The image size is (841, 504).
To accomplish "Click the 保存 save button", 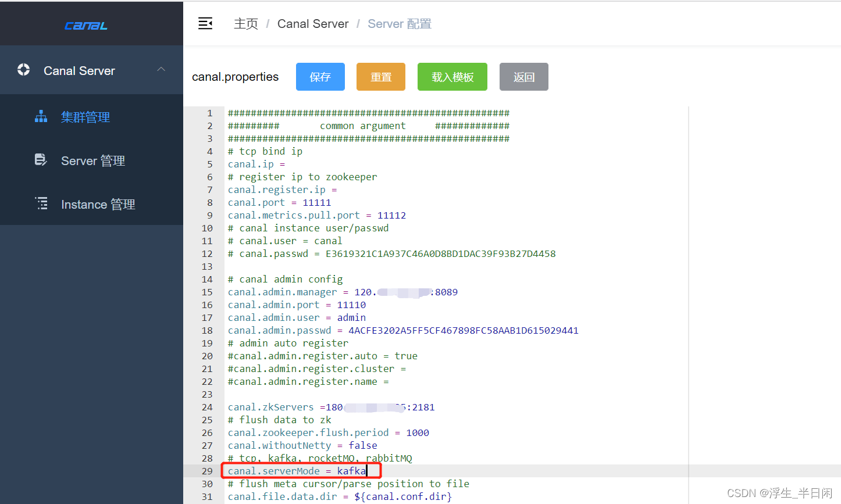I will pos(320,77).
